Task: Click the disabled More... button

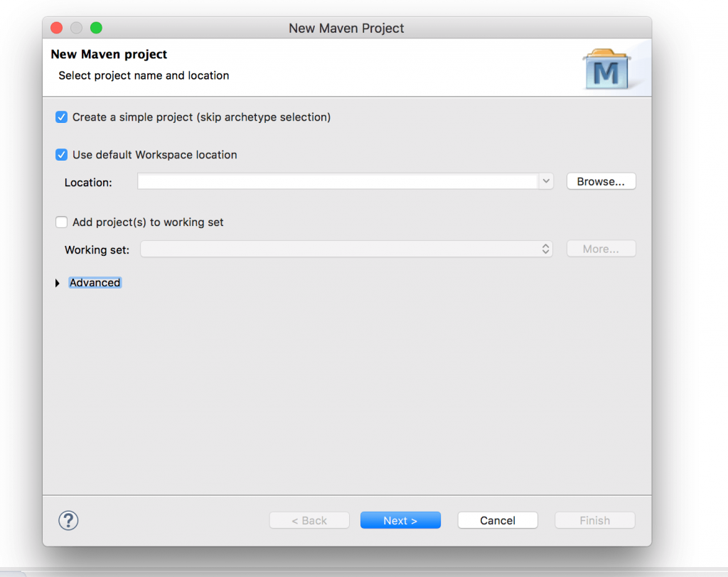Action: [x=601, y=249]
